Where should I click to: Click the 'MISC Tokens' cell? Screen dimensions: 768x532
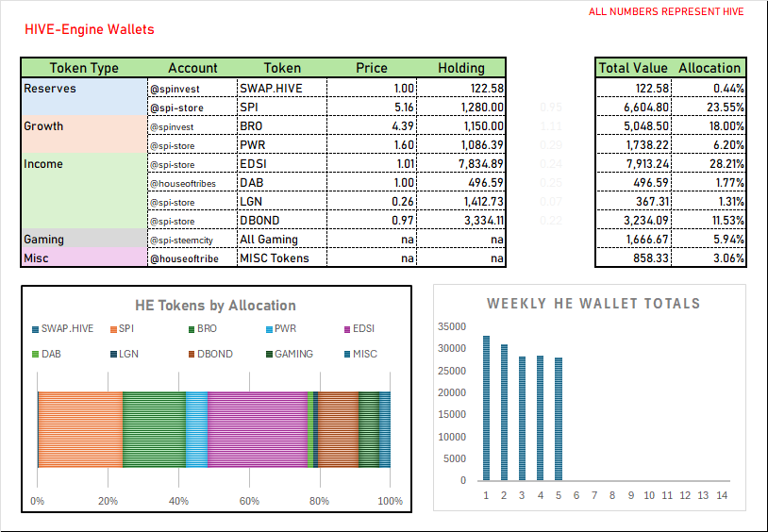[282, 258]
